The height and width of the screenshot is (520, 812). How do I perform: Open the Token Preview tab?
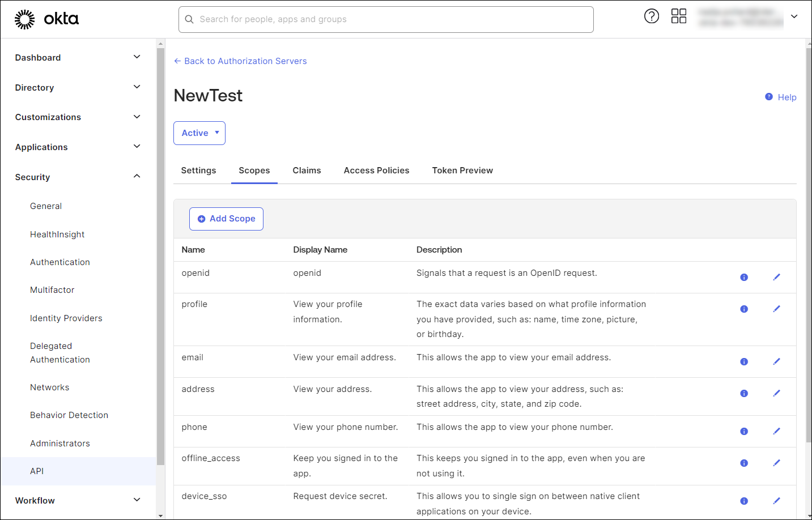click(x=462, y=171)
